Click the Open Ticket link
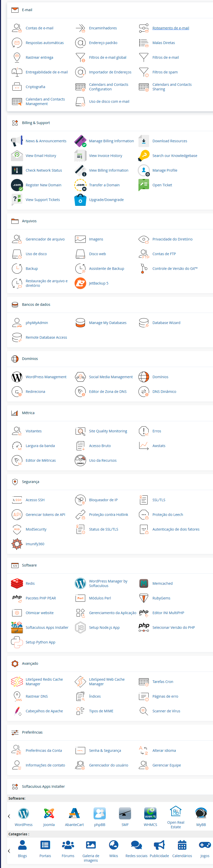This screenshot has height=868, width=213. pyautogui.click(x=162, y=185)
